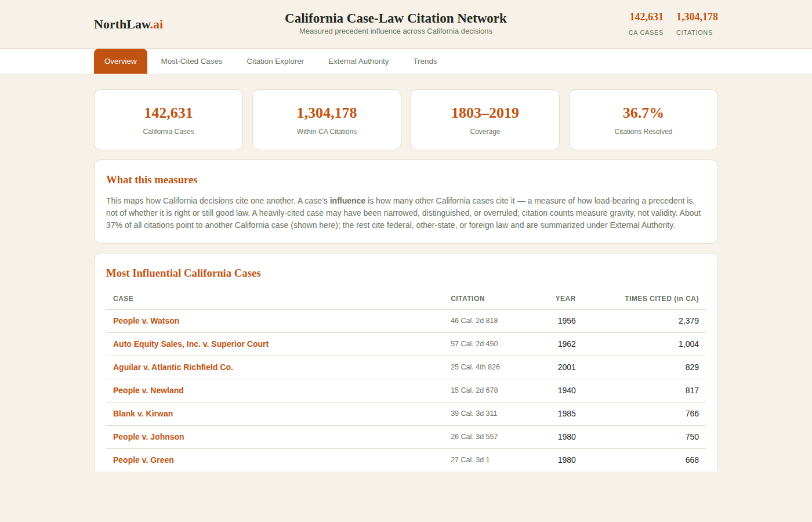The height and width of the screenshot is (522, 812).
Task: Click the "Most Influential California Cases" heading
Action: 183,273
